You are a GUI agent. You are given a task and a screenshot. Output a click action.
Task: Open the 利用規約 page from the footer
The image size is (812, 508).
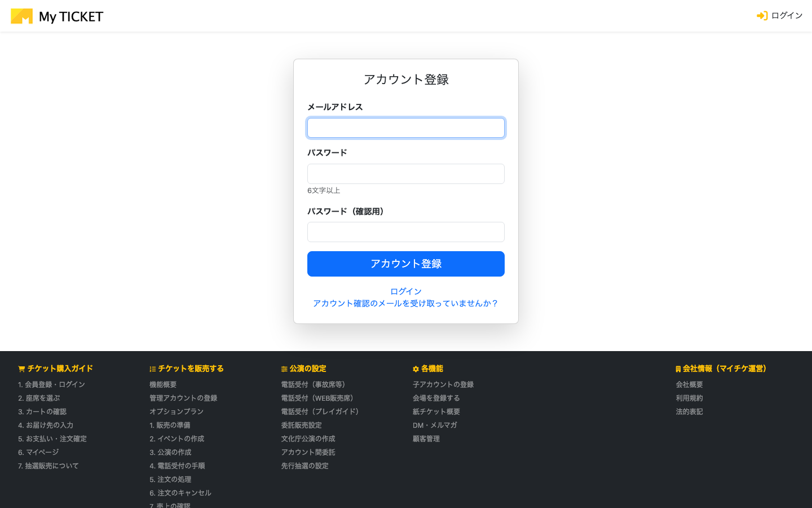click(x=689, y=398)
